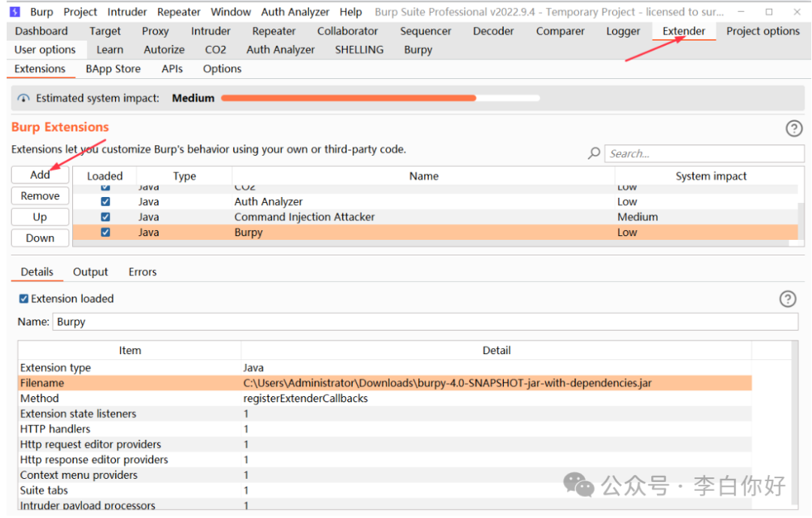
Task: Open extension details help question-mark icon
Action: coord(788,299)
